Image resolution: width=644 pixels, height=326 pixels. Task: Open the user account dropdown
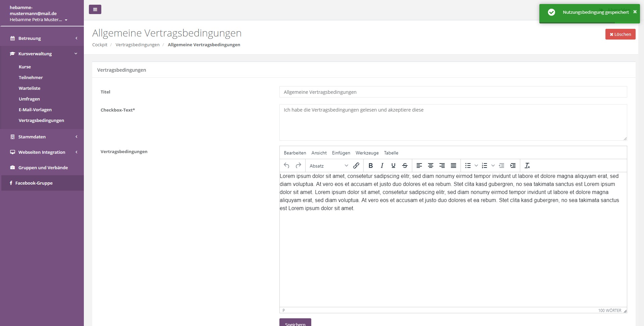pos(39,20)
